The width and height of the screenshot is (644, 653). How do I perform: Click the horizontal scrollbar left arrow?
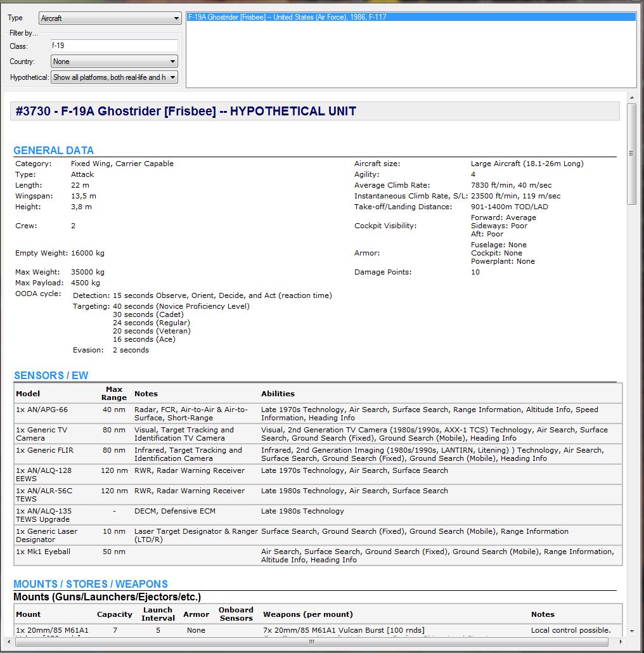[x=9, y=642]
